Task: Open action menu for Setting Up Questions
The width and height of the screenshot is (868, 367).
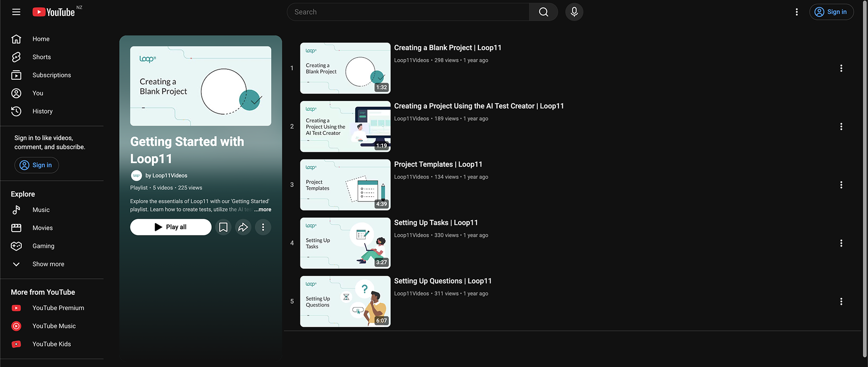Action: click(x=841, y=301)
